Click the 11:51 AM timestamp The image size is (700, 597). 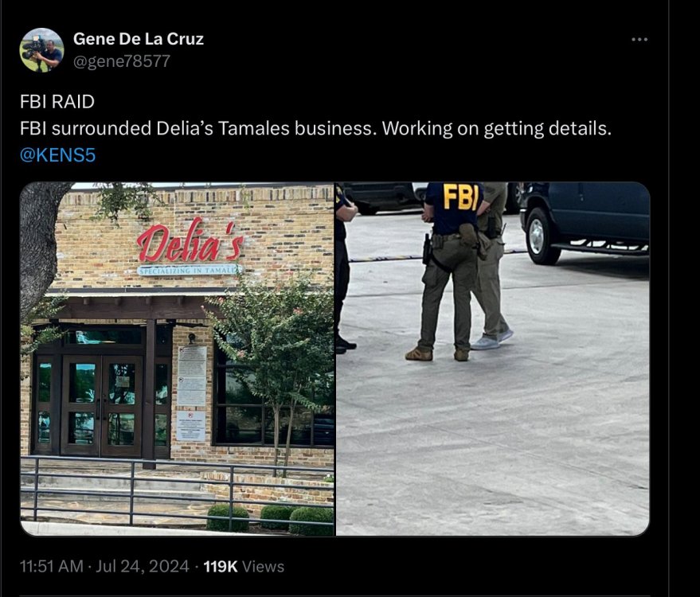(x=51, y=566)
